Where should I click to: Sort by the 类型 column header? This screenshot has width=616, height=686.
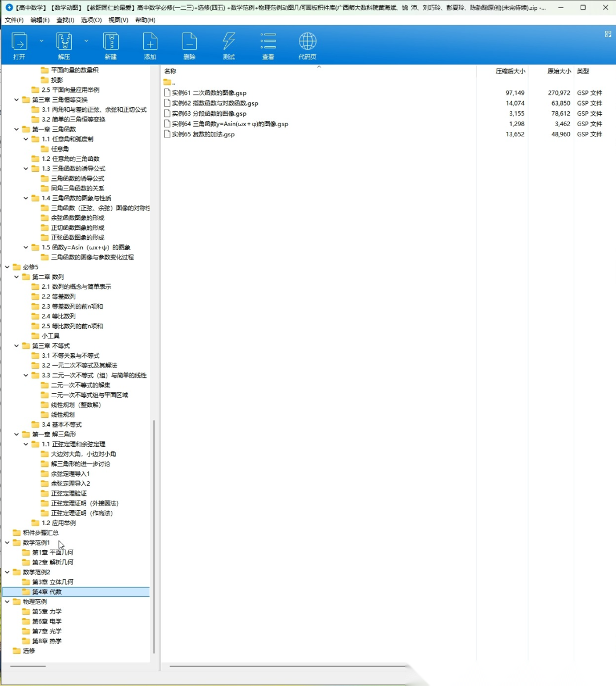pyautogui.click(x=582, y=71)
